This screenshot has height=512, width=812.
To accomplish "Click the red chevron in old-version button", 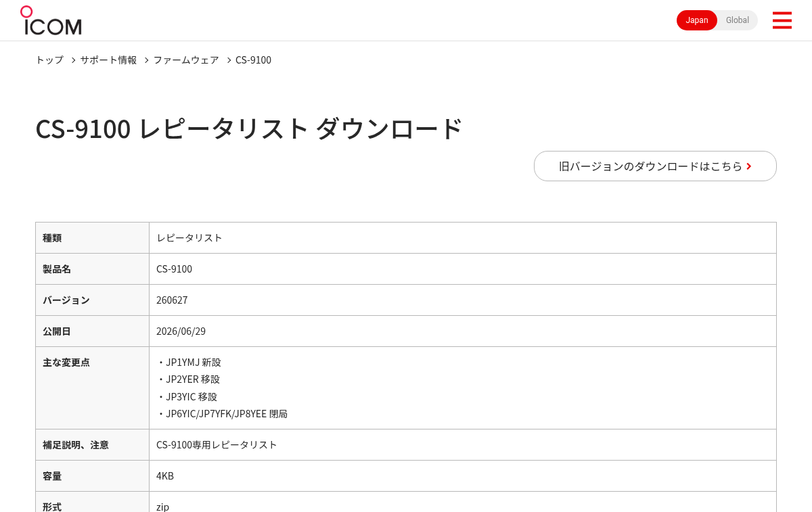I will tap(748, 166).
